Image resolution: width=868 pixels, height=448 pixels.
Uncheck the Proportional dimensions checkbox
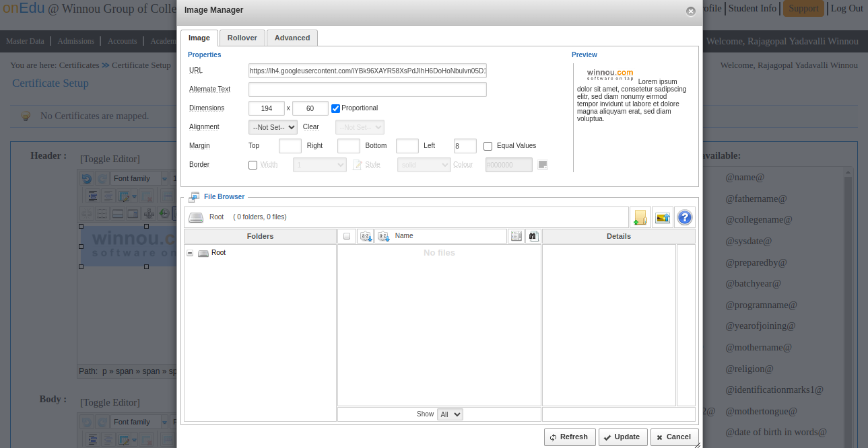335,108
